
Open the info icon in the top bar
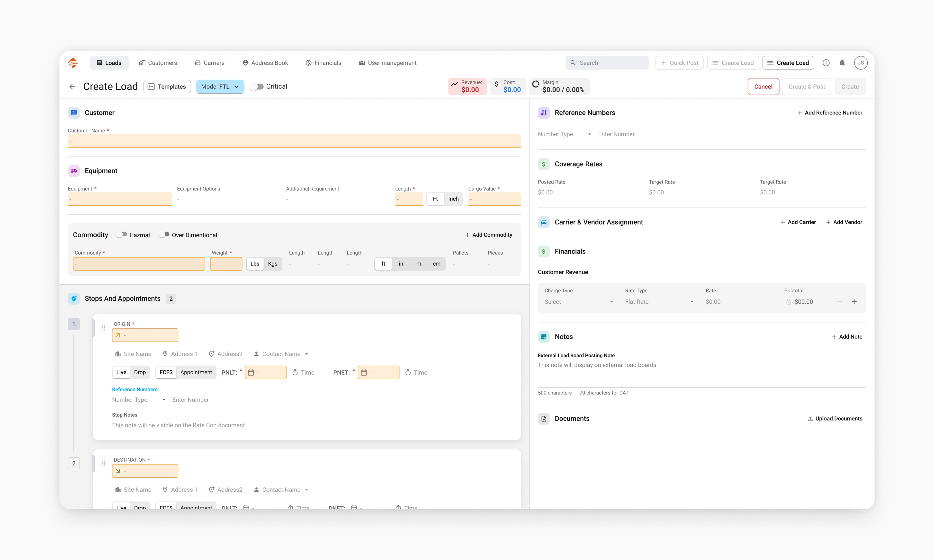(x=826, y=63)
